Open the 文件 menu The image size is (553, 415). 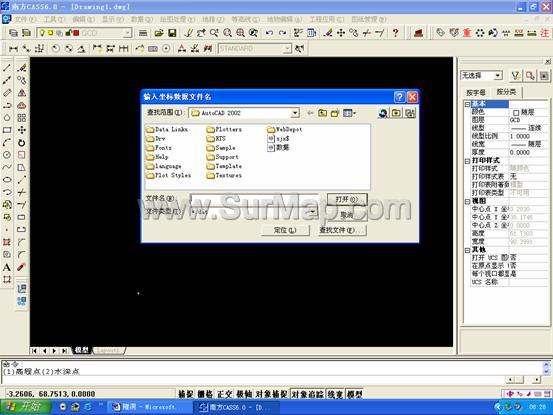point(25,19)
